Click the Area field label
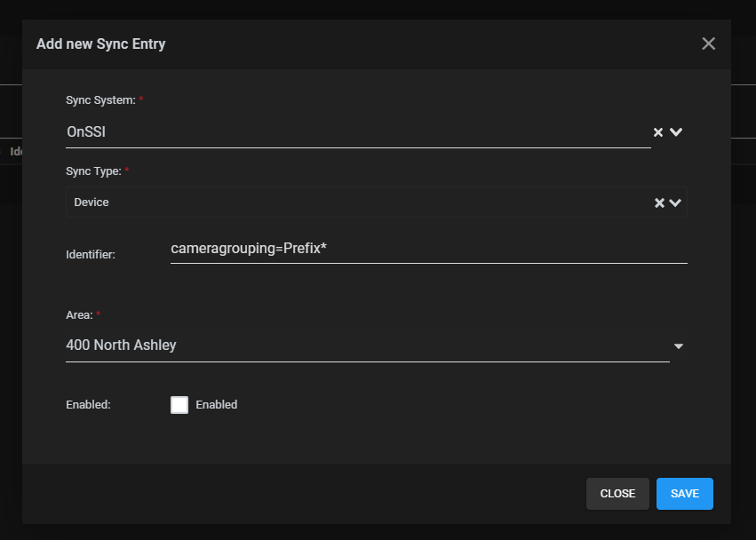The height and width of the screenshot is (540, 756). point(79,314)
